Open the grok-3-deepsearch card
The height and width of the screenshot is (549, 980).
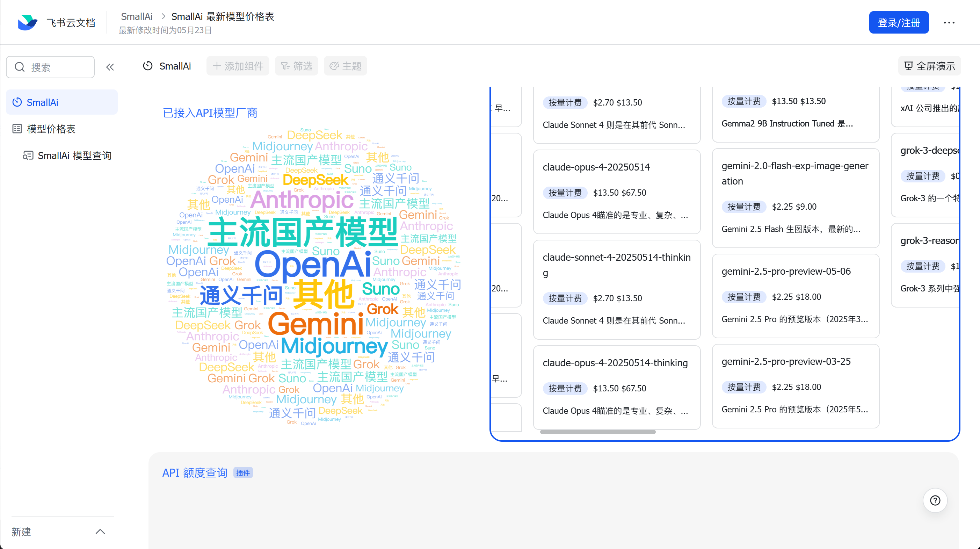(925, 175)
